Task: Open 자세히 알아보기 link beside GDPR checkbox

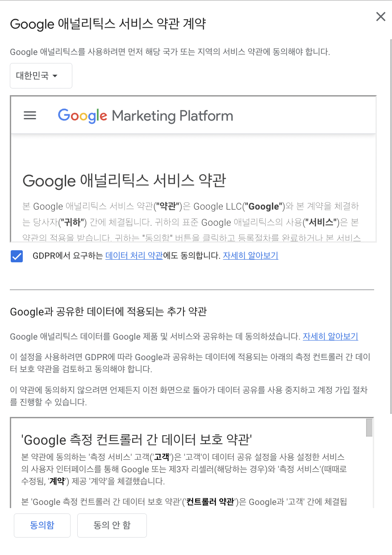Action: click(x=250, y=256)
